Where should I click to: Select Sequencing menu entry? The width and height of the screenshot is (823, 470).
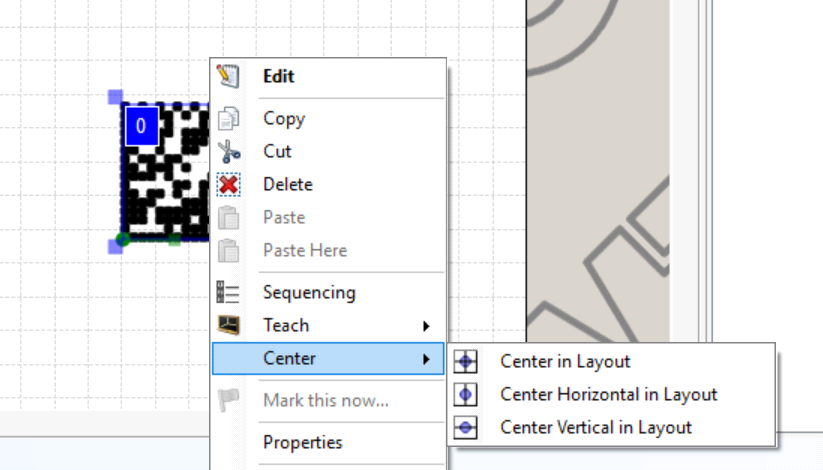[x=309, y=292]
